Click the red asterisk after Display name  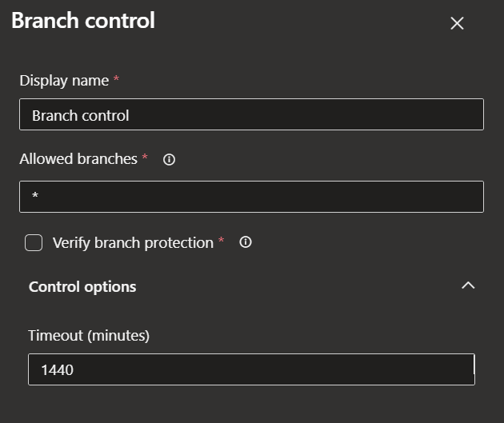(116, 78)
